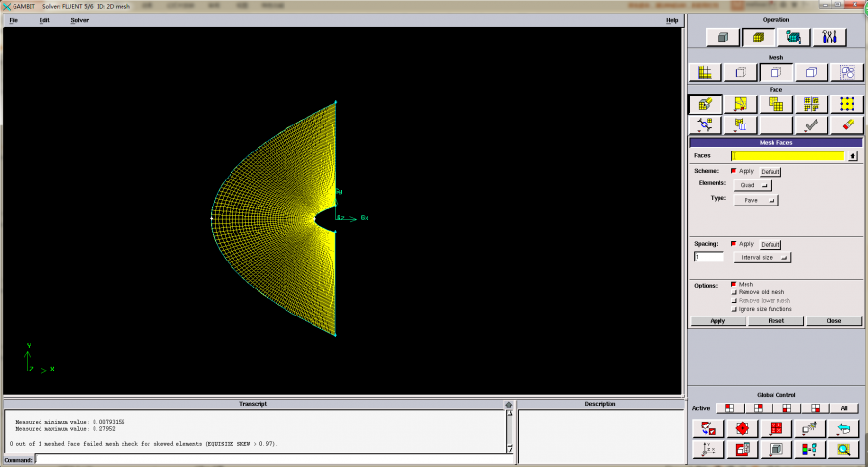
Task: Open the Zones operation button
Action: pos(794,38)
